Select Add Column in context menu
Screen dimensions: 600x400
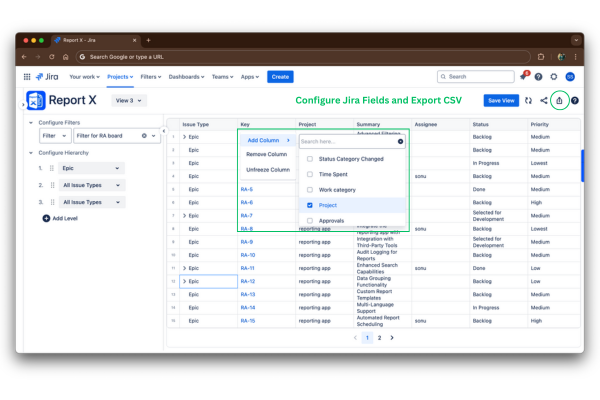click(268, 140)
